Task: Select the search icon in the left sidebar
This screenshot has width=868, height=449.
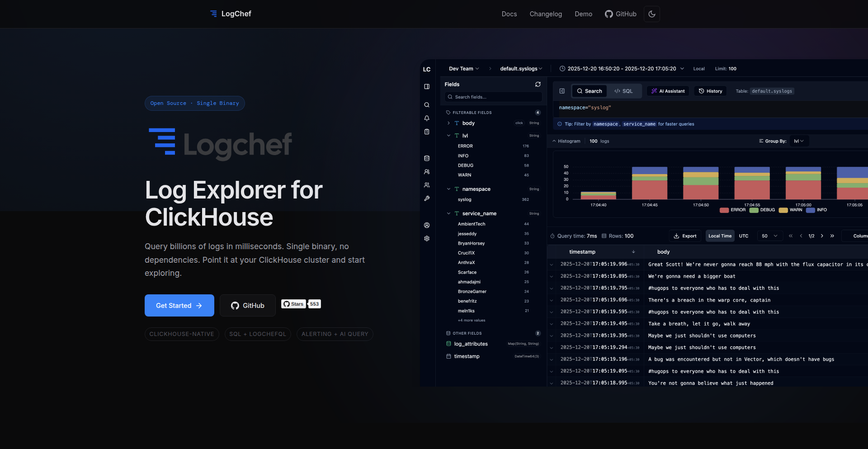Action: coord(427,104)
